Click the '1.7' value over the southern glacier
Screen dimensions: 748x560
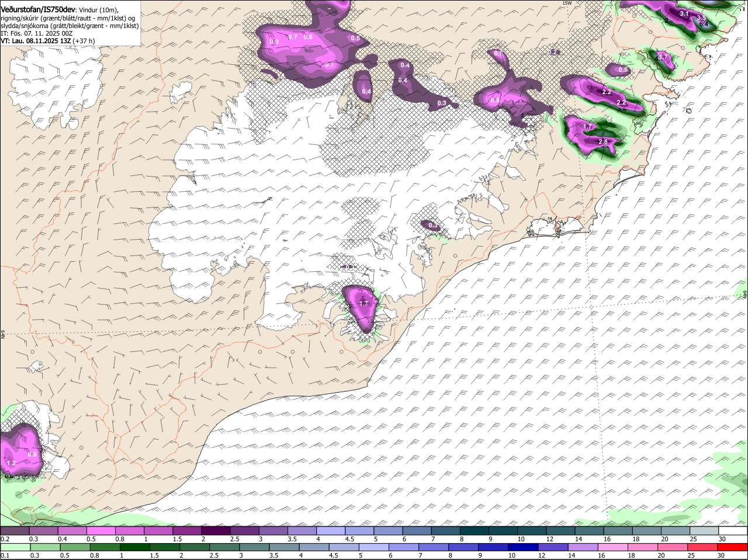click(363, 303)
